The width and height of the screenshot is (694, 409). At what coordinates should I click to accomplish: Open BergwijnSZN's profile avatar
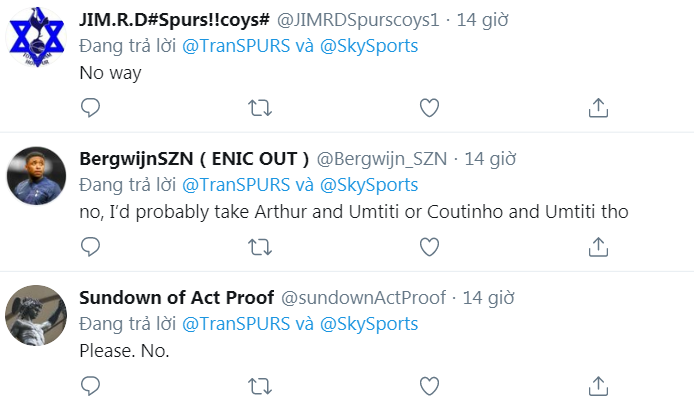pyautogui.click(x=36, y=179)
